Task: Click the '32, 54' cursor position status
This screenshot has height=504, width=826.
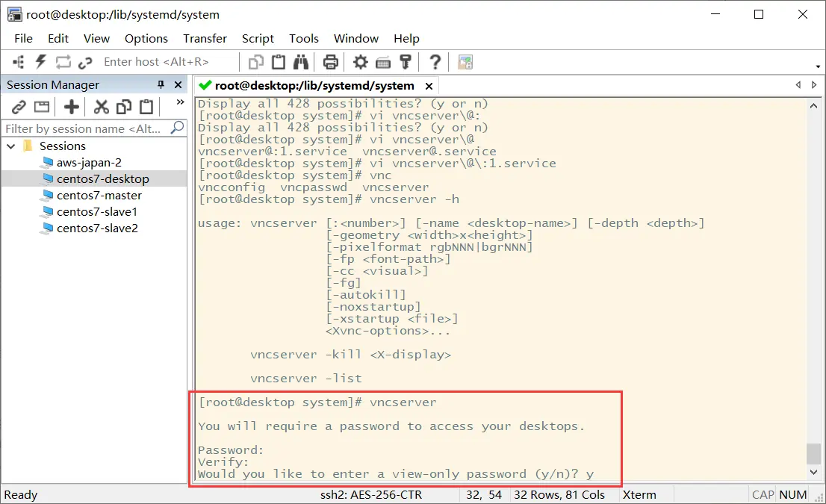Action: [x=484, y=494]
